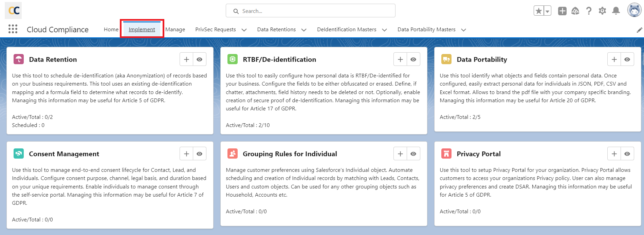Image resolution: width=644 pixels, height=235 pixels.
Task: Expand the Data Retentions tab chevron
Action: pos(304,30)
